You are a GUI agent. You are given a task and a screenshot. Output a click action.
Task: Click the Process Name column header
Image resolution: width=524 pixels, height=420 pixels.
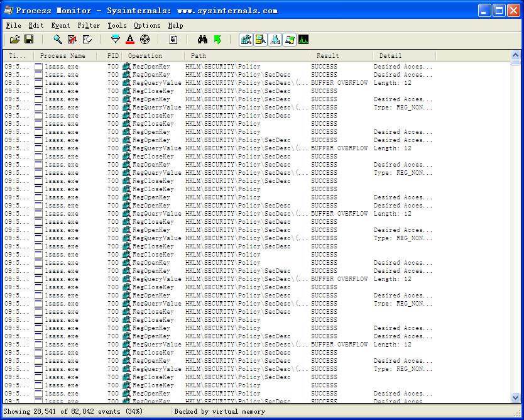[64, 56]
